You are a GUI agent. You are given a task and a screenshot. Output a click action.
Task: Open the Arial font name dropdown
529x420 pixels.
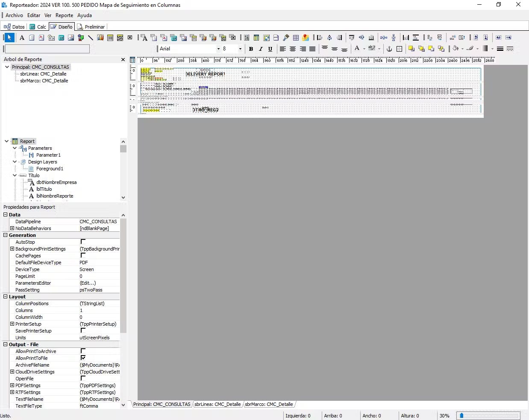click(x=218, y=49)
